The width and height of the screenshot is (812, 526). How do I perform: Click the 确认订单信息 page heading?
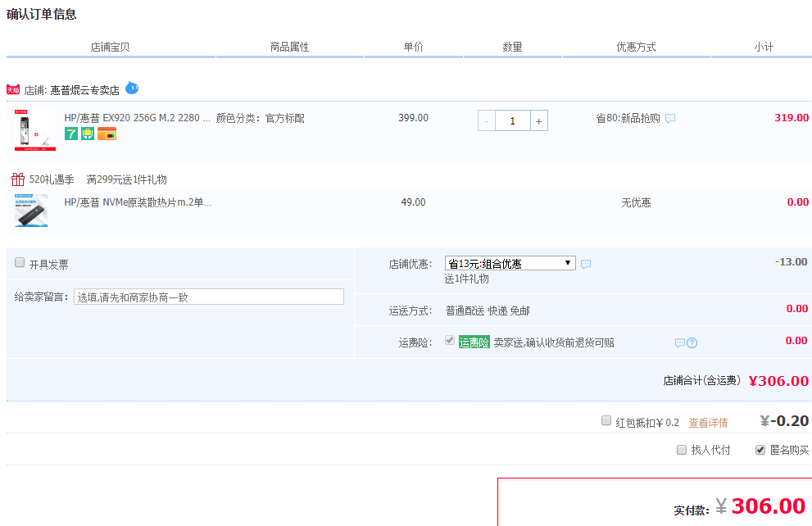(42, 15)
